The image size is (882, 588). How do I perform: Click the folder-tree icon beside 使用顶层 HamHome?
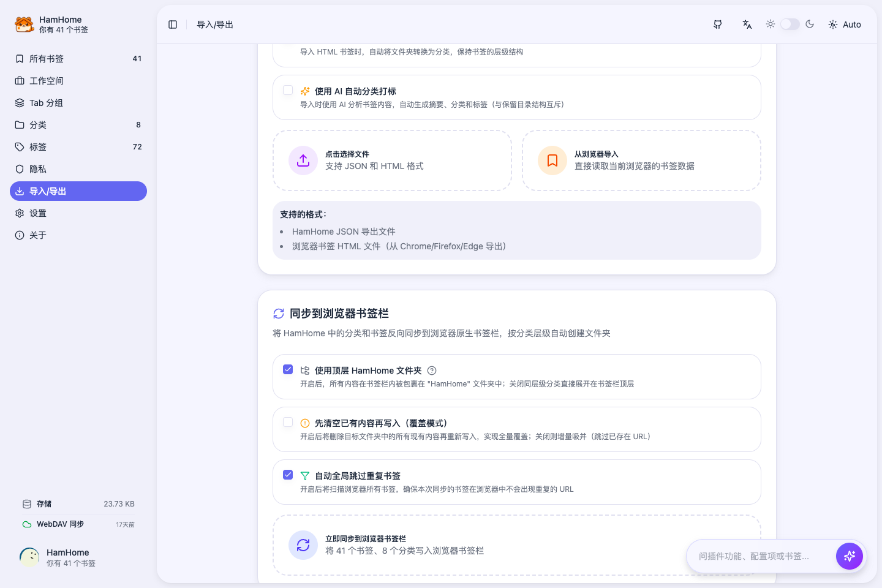click(x=305, y=371)
